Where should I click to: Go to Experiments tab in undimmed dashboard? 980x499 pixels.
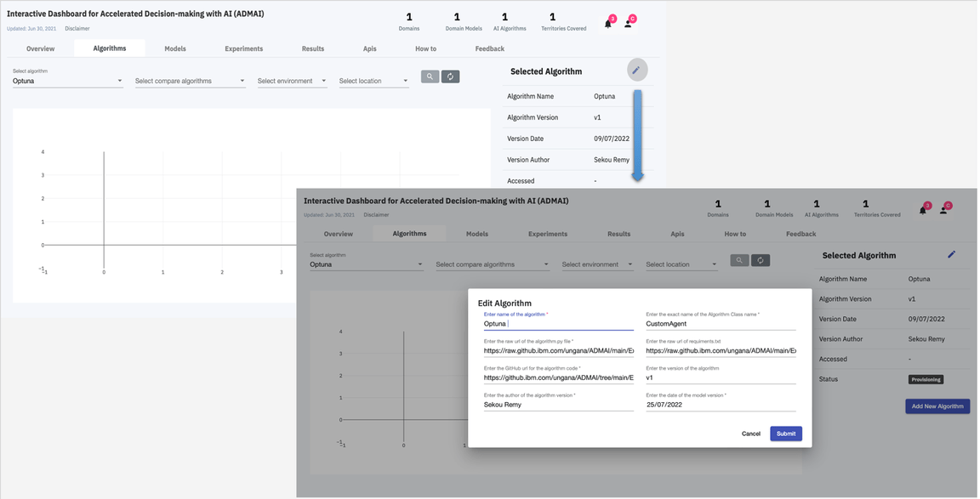[x=243, y=48]
